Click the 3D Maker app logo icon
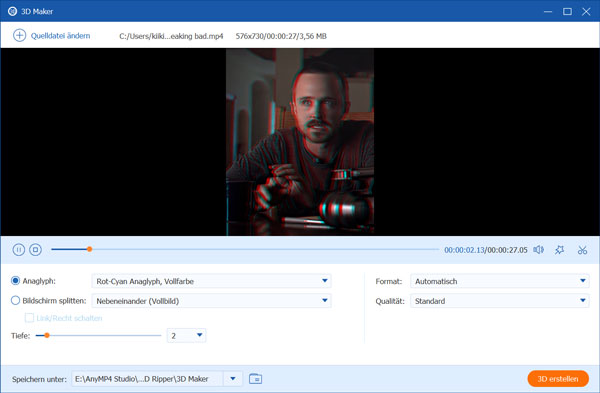The height and width of the screenshot is (393, 600). click(13, 11)
